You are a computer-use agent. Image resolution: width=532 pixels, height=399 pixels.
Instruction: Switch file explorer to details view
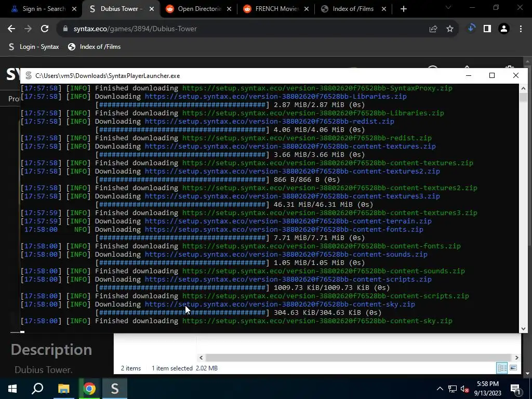[x=502, y=368]
